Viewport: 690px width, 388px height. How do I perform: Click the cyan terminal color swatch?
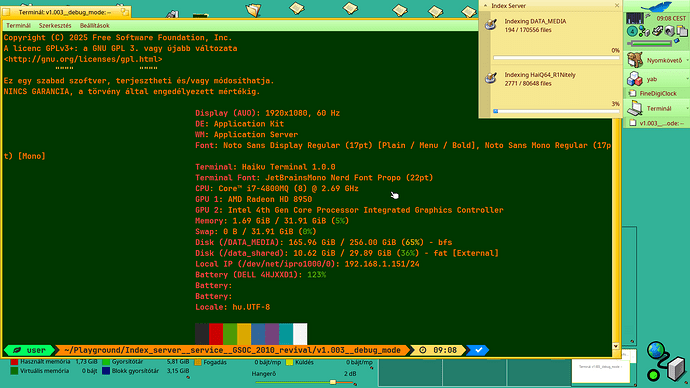click(x=286, y=334)
